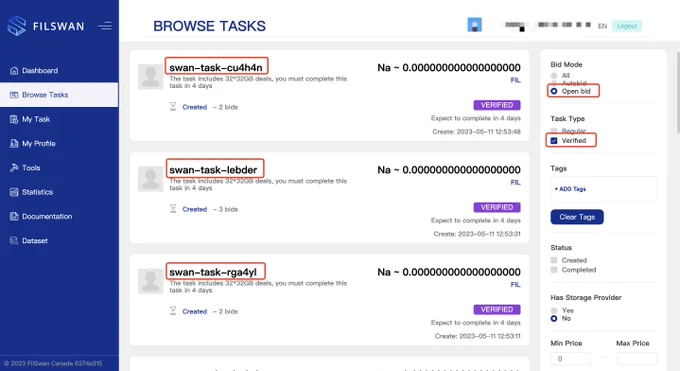Click VERIFIED badge on swan-task-cu4h4n
This screenshot has width=680, height=371.
pos(497,105)
